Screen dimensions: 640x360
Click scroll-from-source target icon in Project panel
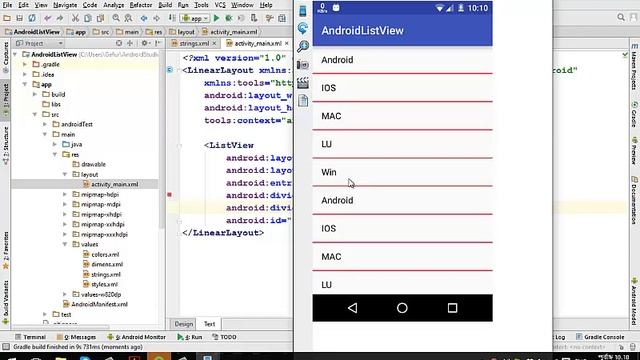(119, 43)
